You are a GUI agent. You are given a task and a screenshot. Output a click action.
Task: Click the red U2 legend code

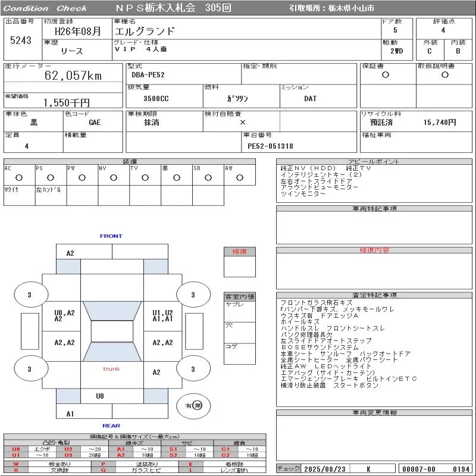68,449
